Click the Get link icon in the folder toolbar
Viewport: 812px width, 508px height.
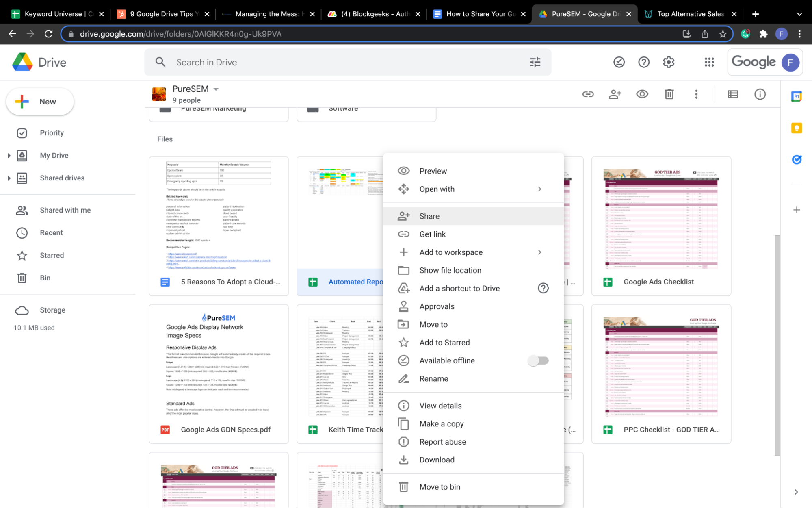(x=588, y=94)
